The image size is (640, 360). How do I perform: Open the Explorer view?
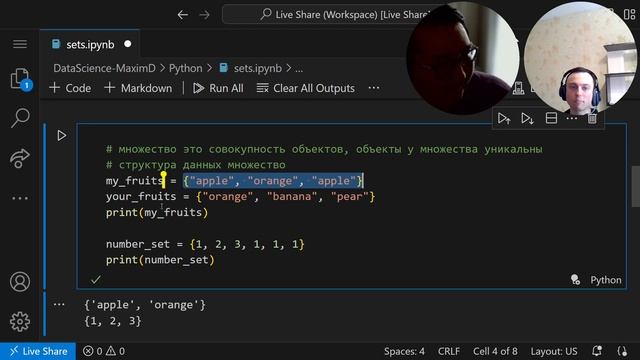click(20, 79)
